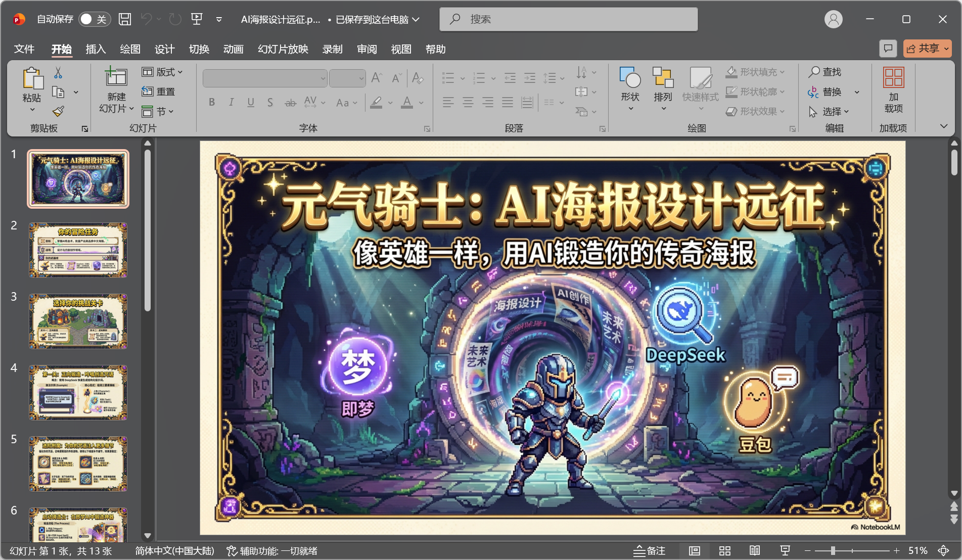Switch to the 动画 tab
This screenshot has height=560, width=962.
pos(233,49)
